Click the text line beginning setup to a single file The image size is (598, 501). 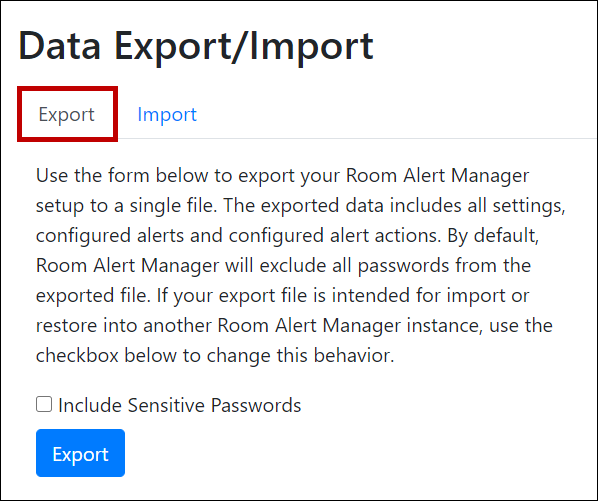[300, 206]
